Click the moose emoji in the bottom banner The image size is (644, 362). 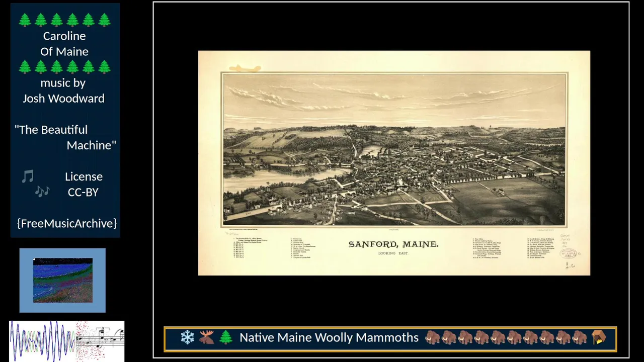point(206,338)
